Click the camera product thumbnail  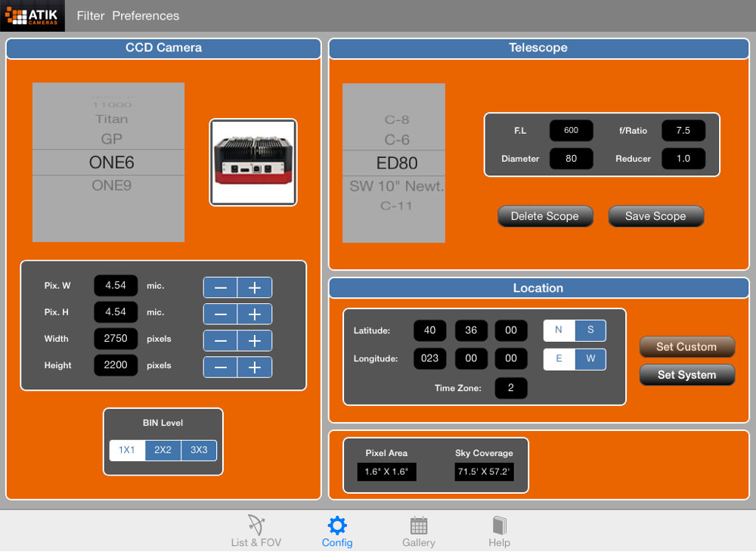click(253, 163)
